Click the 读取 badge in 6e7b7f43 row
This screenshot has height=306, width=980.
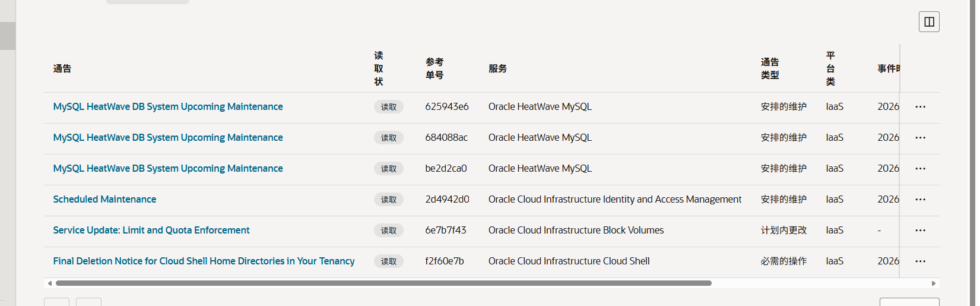click(x=389, y=231)
